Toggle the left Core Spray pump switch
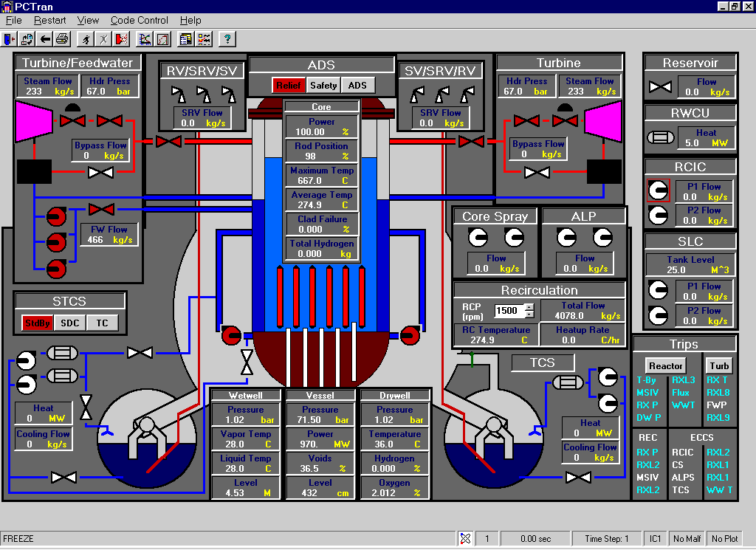The height and width of the screenshot is (550, 756). pyautogui.click(x=479, y=238)
